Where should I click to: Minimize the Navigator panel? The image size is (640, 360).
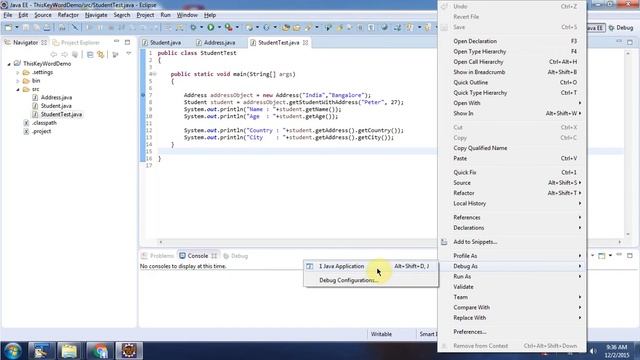click(116, 42)
